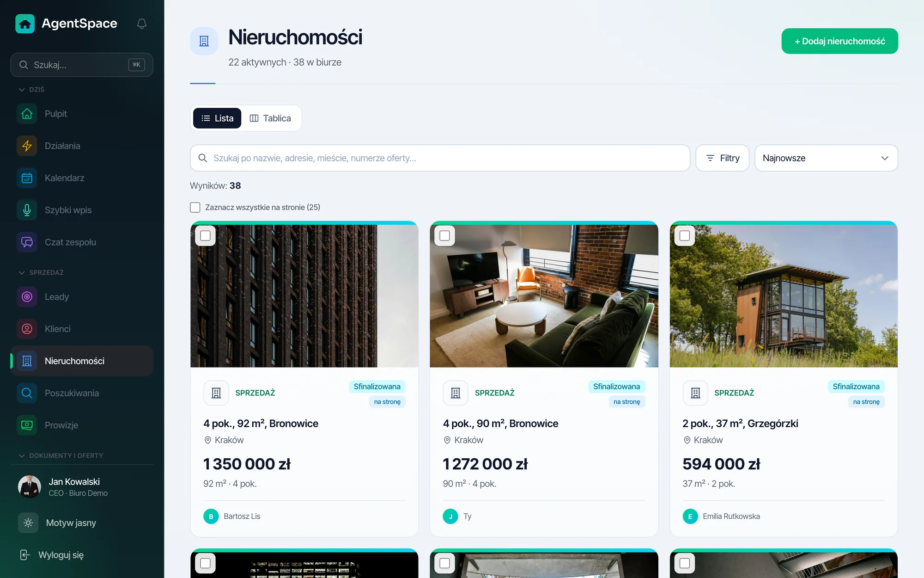Open Działania lightning icon
The height and width of the screenshot is (578, 924).
[x=27, y=146]
